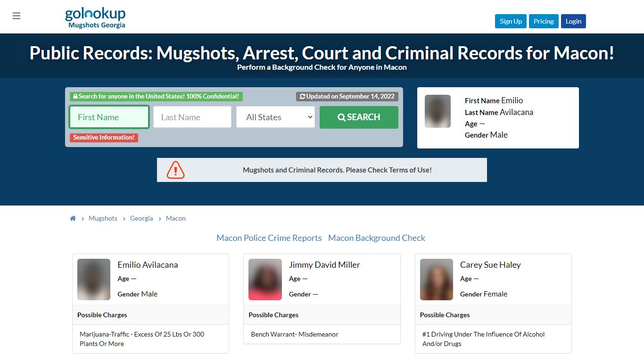The image size is (644, 362).
Task: Open the Carey Sue Haley record name
Action: tap(490, 265)
